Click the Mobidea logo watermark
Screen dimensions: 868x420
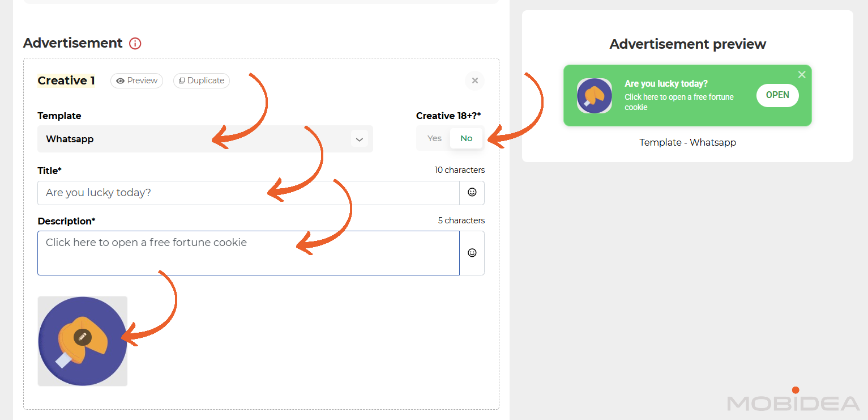[x=793, y=402]
